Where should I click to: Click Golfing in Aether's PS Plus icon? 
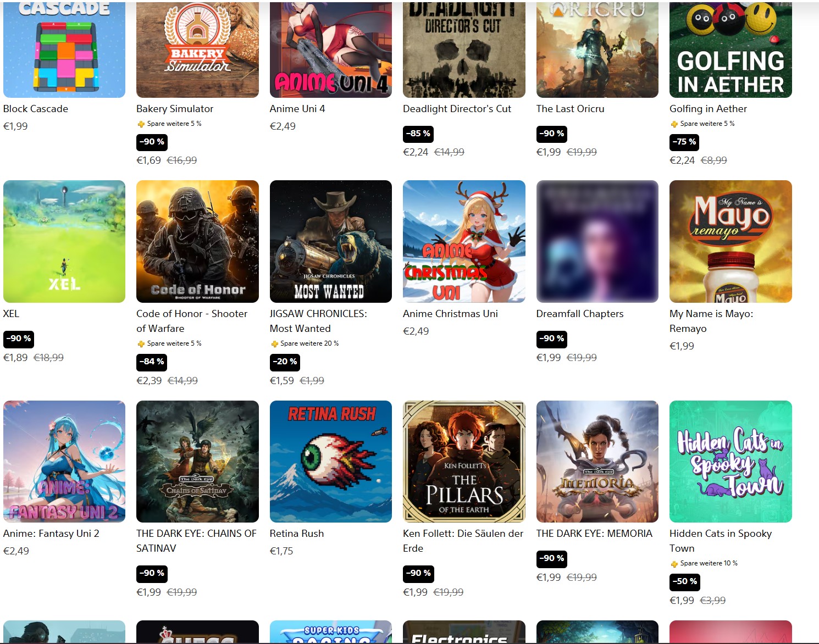coord(674,124)
